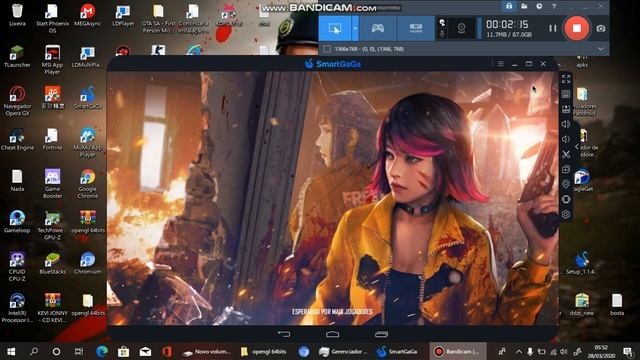Show hidden system tray icons
The width and height of the screenshot is (640, 360).
tap(519, 351)
